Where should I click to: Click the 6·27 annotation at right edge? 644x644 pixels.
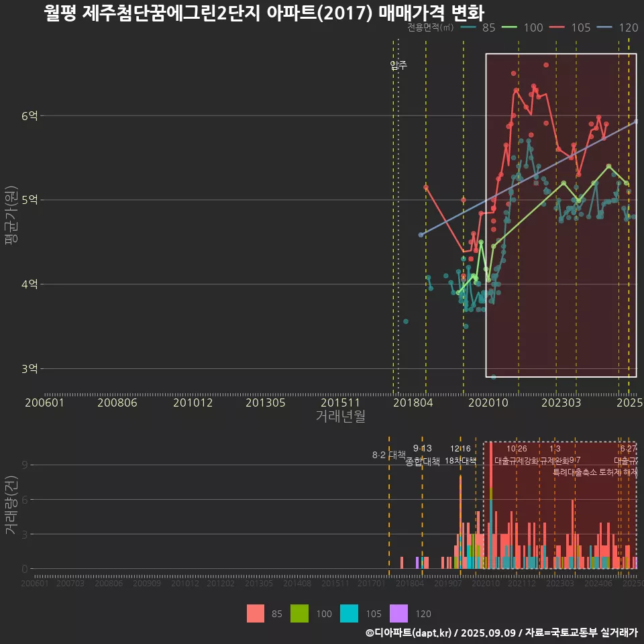click(x=628, y=449)
